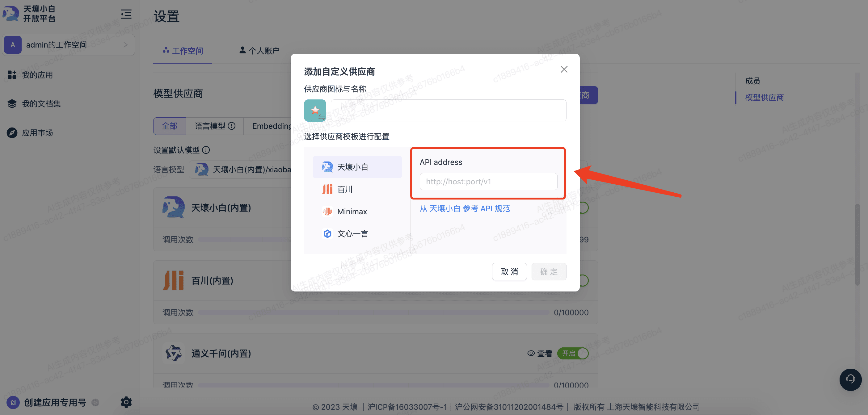Image resolution: width=868 pixels, height=415 pixels.
Task: Click 查看 eye icon for 通义千问
Action: point(531,353)
